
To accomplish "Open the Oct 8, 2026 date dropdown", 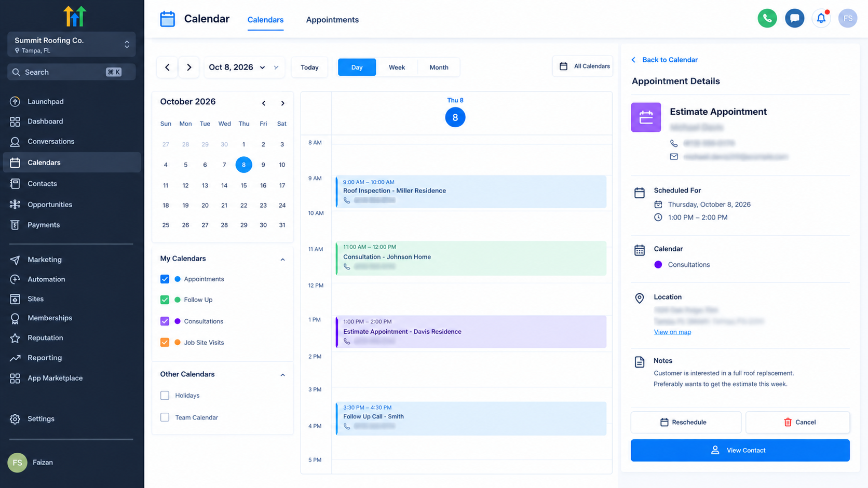I will 244,67.
